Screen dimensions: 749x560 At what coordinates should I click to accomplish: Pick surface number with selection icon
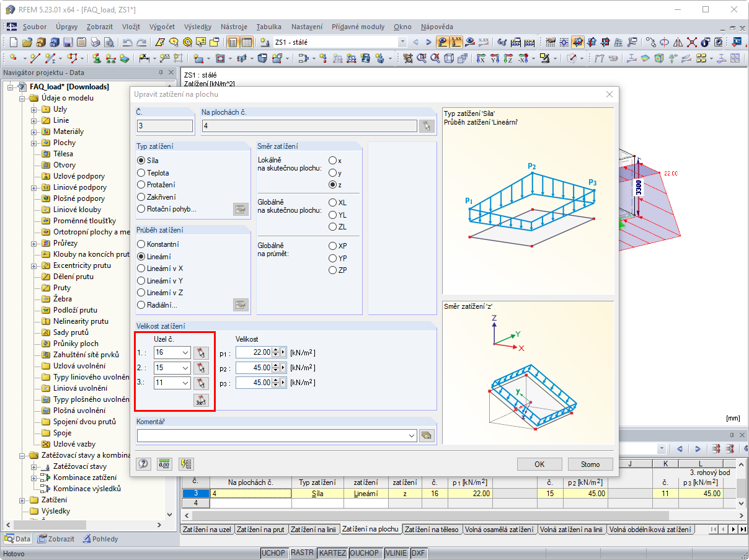[x=427, y=126]
